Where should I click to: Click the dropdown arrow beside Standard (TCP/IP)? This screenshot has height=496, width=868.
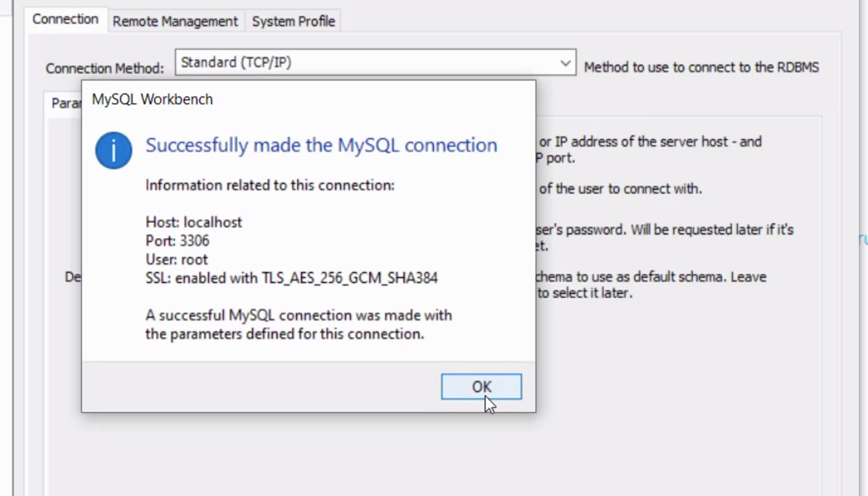tap(565, 63)
